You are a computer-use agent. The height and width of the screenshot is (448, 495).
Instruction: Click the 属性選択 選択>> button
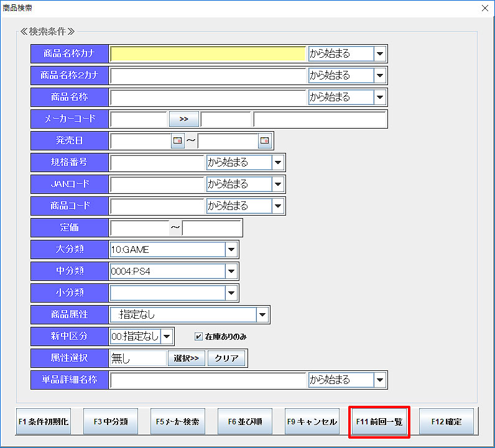pos(185,359)
